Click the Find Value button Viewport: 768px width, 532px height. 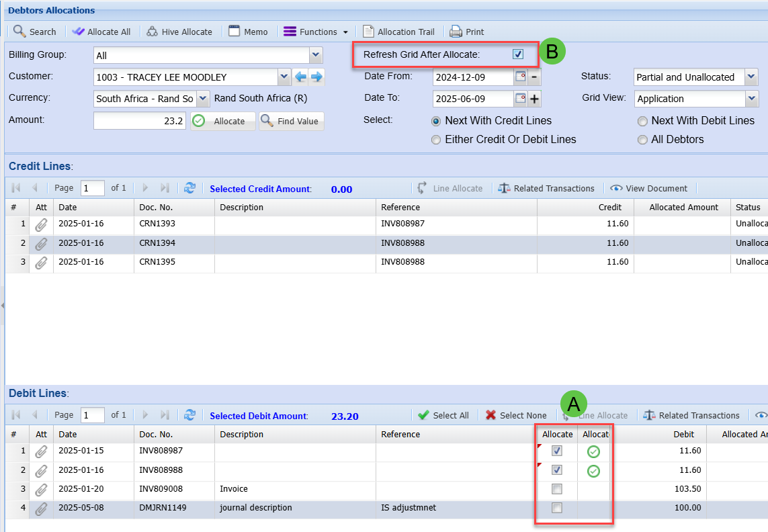292,121
